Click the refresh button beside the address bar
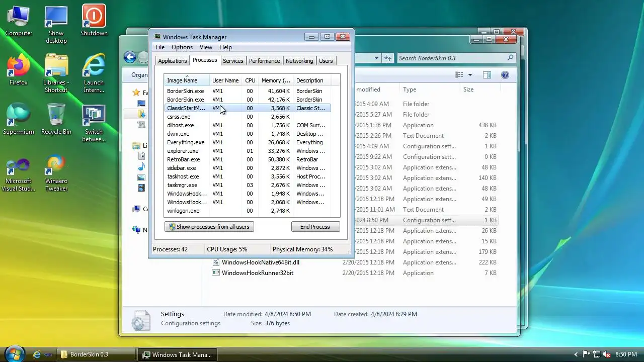The height and width of the screenshot is (362, 644). pyautogui.click(x=388, y=58)
